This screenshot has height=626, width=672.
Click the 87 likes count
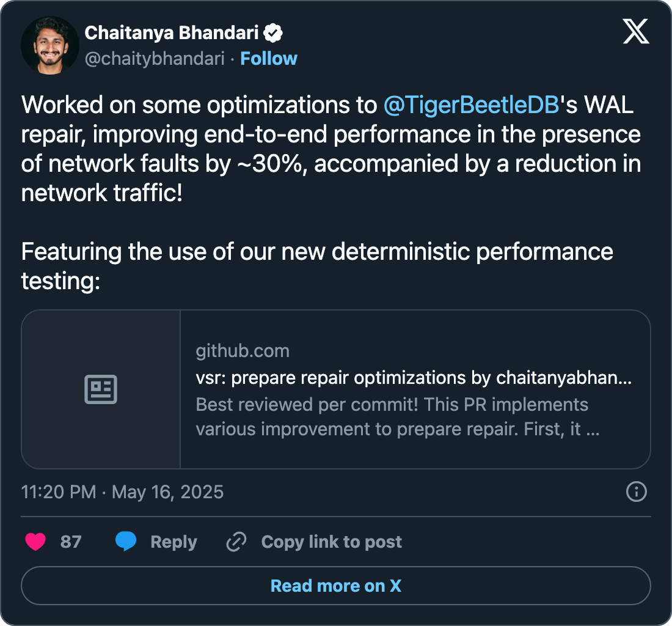[71, 542]
